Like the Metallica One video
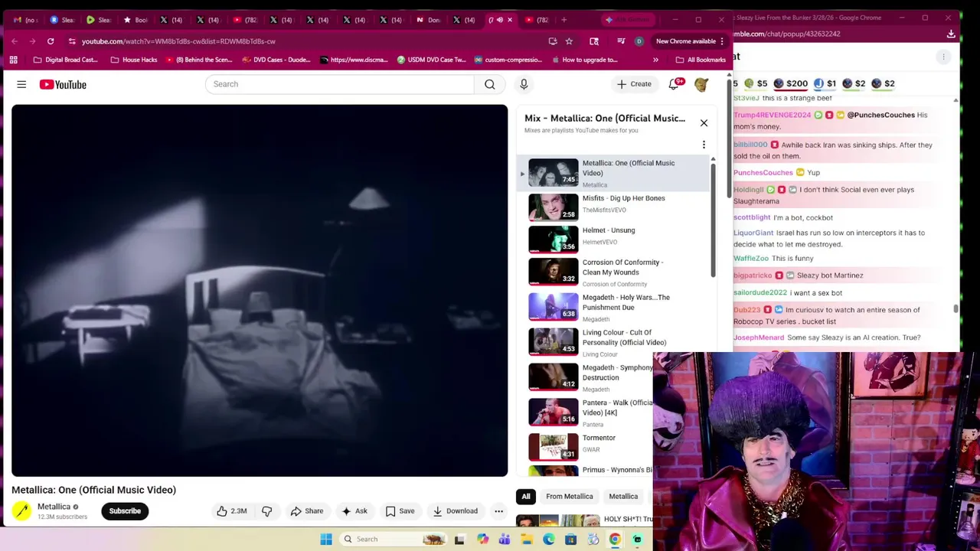Image resolution: width=980 pixels, height=551 pixels. (230, 511)
